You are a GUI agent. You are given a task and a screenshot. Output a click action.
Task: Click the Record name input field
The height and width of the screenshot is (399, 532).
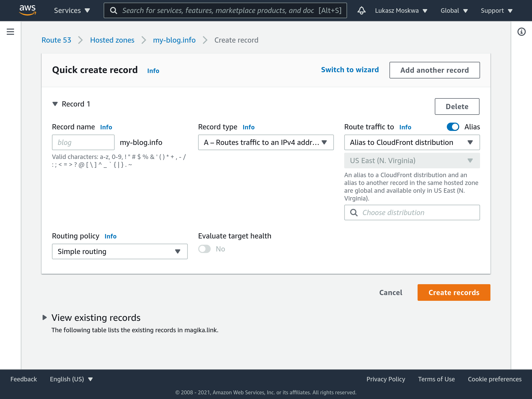coord(83,142)
